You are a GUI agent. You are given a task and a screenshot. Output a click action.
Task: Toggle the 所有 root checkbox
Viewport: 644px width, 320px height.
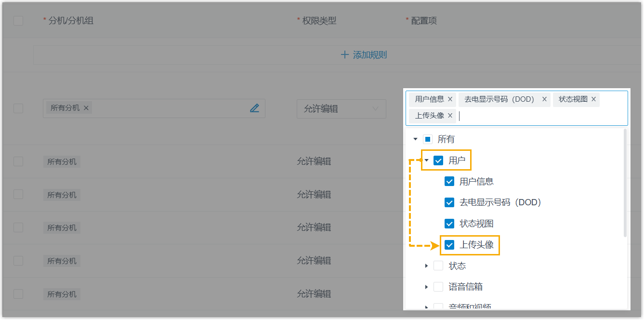(427, 139)
